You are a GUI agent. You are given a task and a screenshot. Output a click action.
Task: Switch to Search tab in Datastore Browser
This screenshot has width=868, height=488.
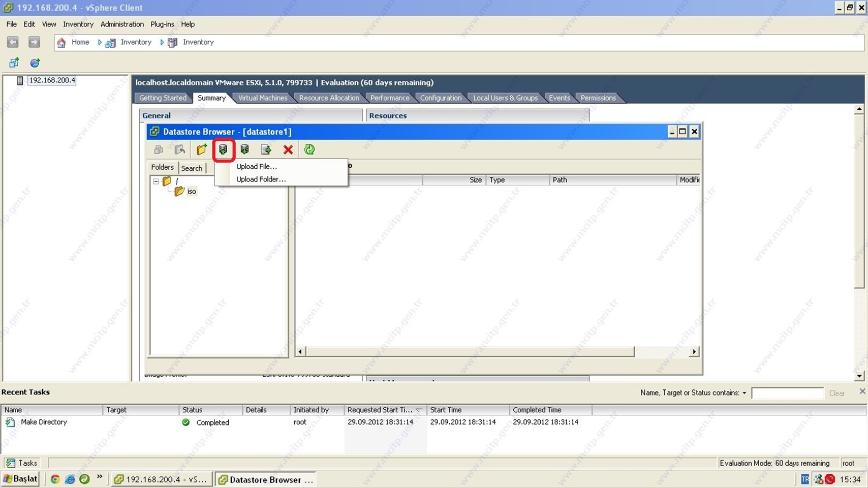[192, 168]
